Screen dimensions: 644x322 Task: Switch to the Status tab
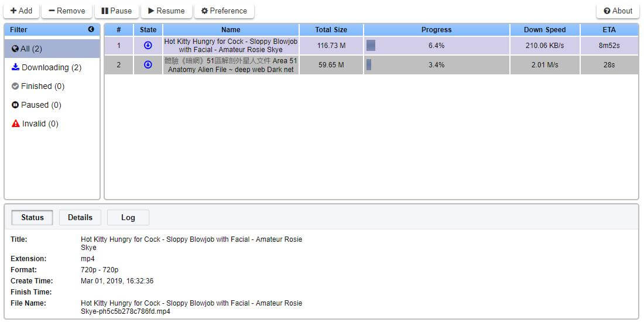pos(32,218)
